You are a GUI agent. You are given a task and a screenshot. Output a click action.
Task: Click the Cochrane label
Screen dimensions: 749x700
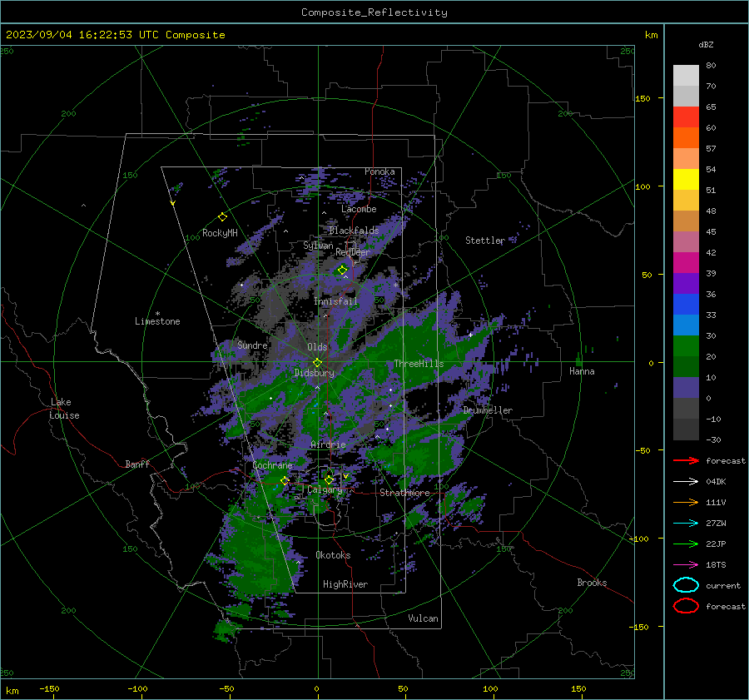[272, 465]
